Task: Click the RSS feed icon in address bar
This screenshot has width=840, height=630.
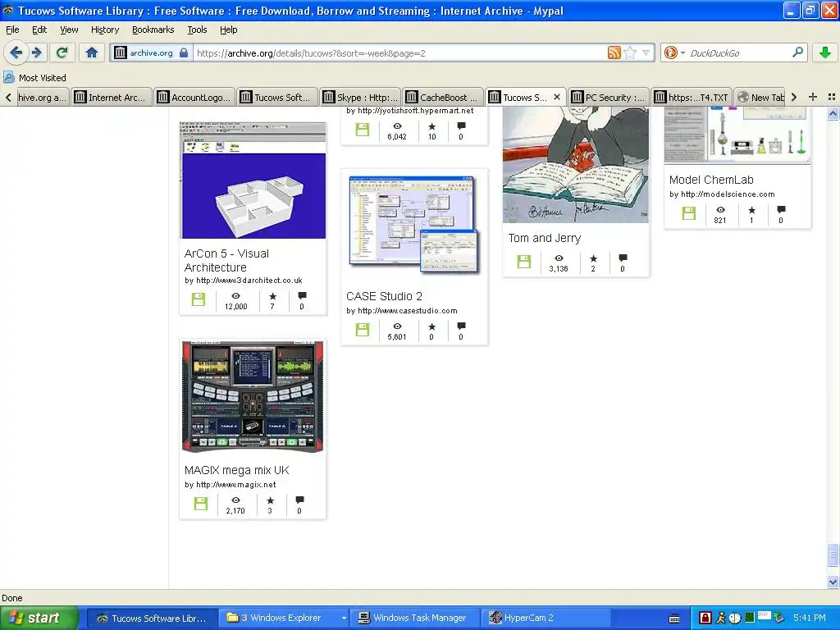Action: (x=614, y=52)
